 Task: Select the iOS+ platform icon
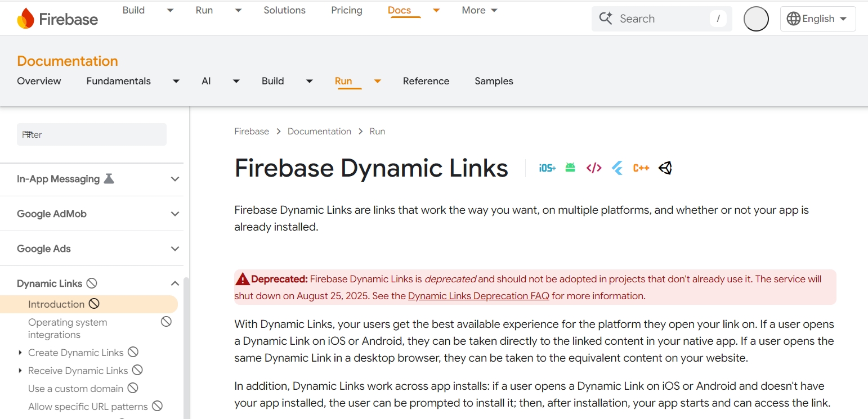click(x=547, y=168)
